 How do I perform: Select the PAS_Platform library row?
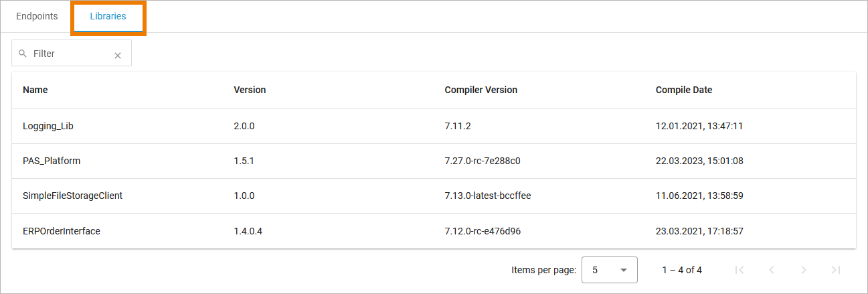52,161
